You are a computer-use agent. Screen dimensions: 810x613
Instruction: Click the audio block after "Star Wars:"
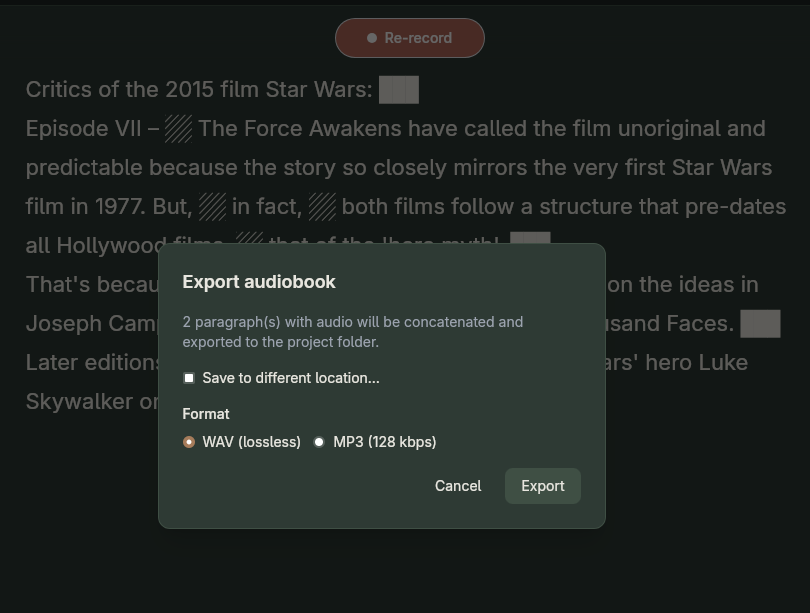(399, 89)
